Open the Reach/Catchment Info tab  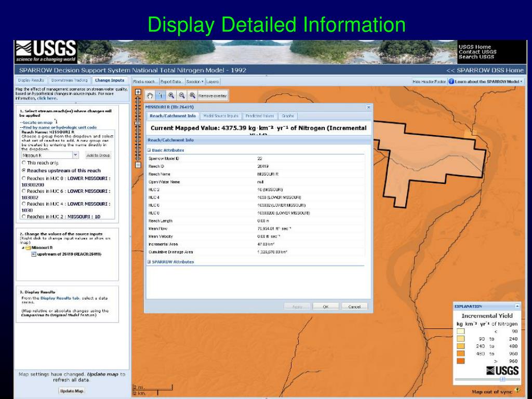click(172, 116)
